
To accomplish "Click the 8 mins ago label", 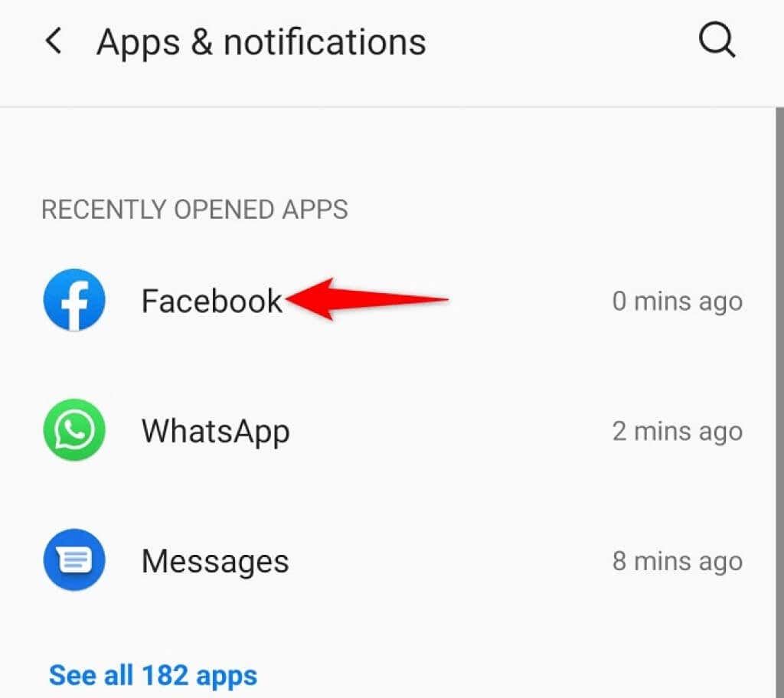I will 678,562.
